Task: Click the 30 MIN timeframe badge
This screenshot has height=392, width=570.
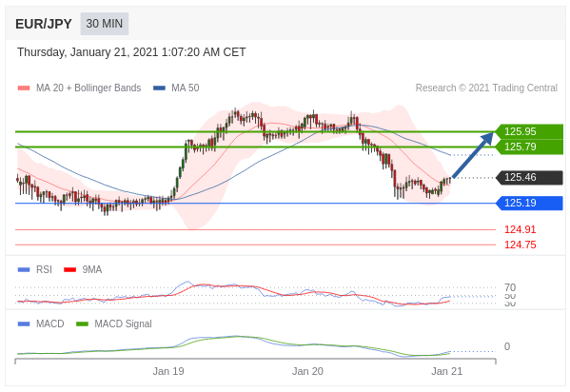Action: (x=105, y=24)
